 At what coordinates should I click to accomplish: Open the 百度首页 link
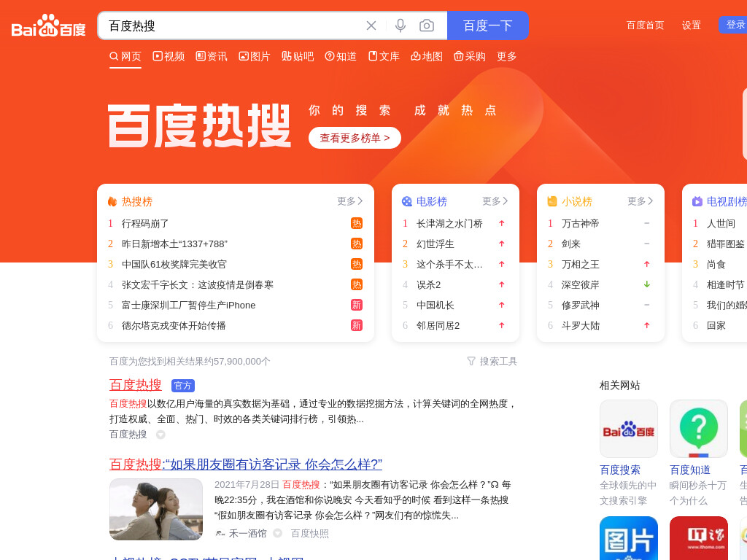pyautogui.click(x=645, y=26)
